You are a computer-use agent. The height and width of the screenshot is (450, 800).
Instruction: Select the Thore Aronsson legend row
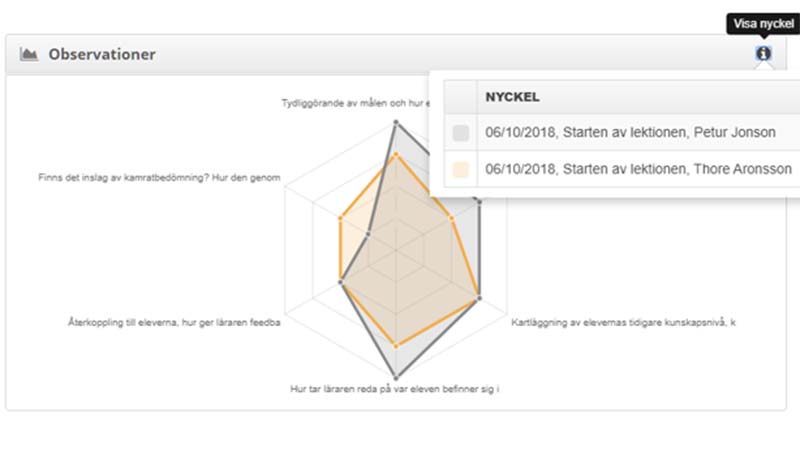pyautogui.click(x=622, y=169)
